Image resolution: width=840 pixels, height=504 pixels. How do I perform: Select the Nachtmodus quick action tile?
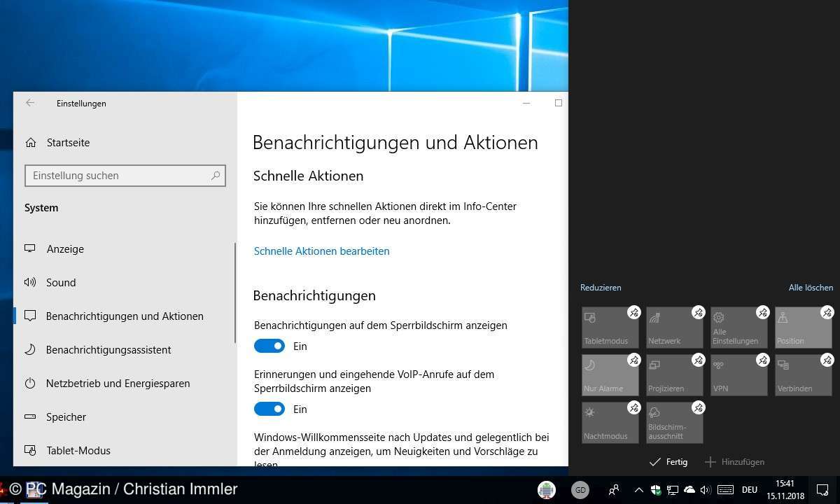[x=610, y=423]
